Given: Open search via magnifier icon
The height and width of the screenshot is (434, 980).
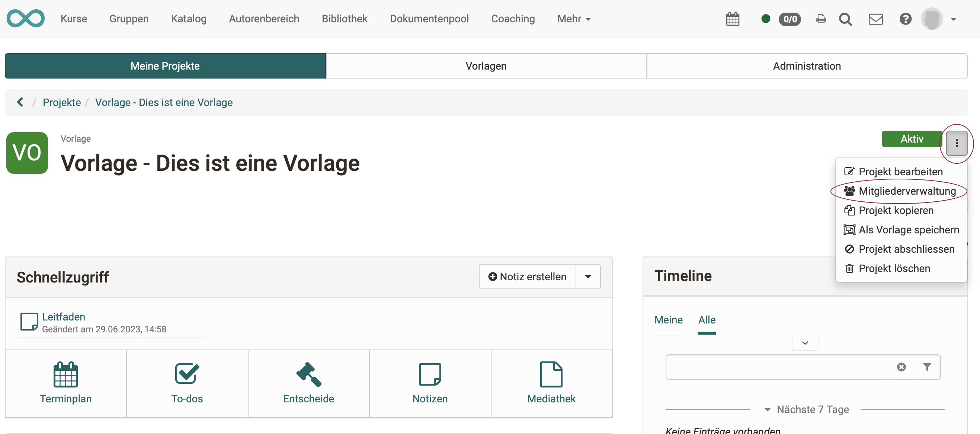Looking at the screenshot, I should coord(845,19).
